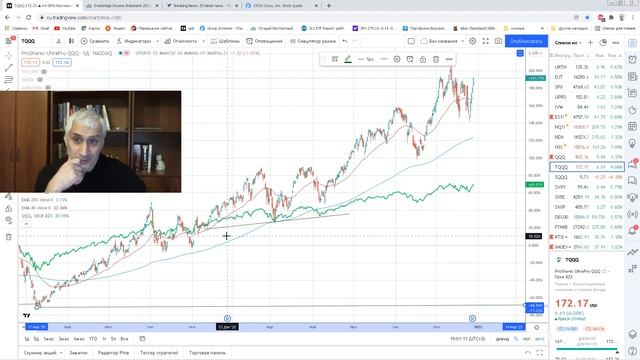This screenshot has height=360, width=640.
Task: Open the alarm clock alerts panel icon
Action: (632, 60)
